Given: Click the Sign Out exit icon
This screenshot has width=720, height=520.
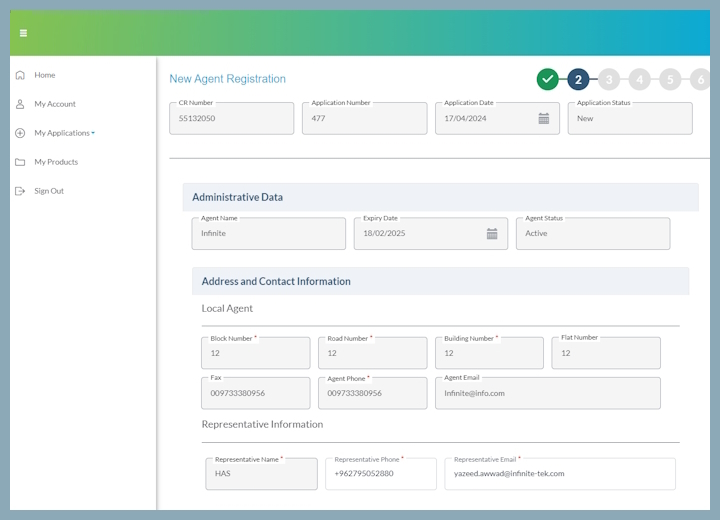Looking at the screenshot, I should [x=20, y=191].
